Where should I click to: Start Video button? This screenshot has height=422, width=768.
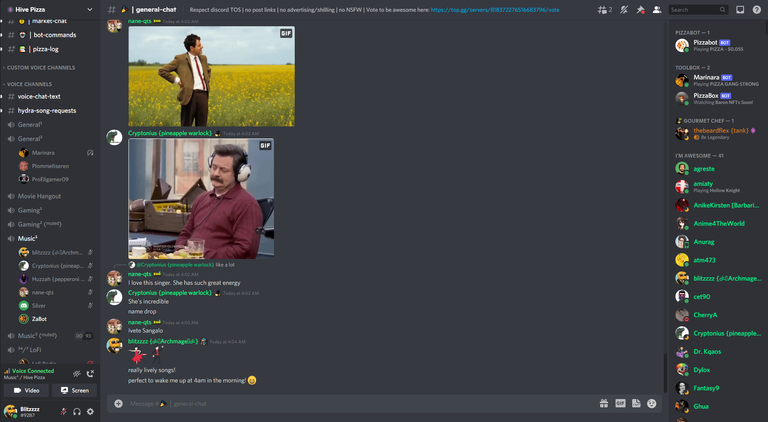[x=26, y=390]
